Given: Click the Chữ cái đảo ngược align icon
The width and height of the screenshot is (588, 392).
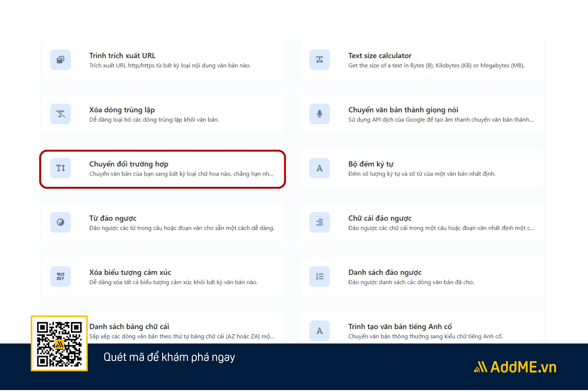Looking at the screenshot, I should click(x=319, y=222).
